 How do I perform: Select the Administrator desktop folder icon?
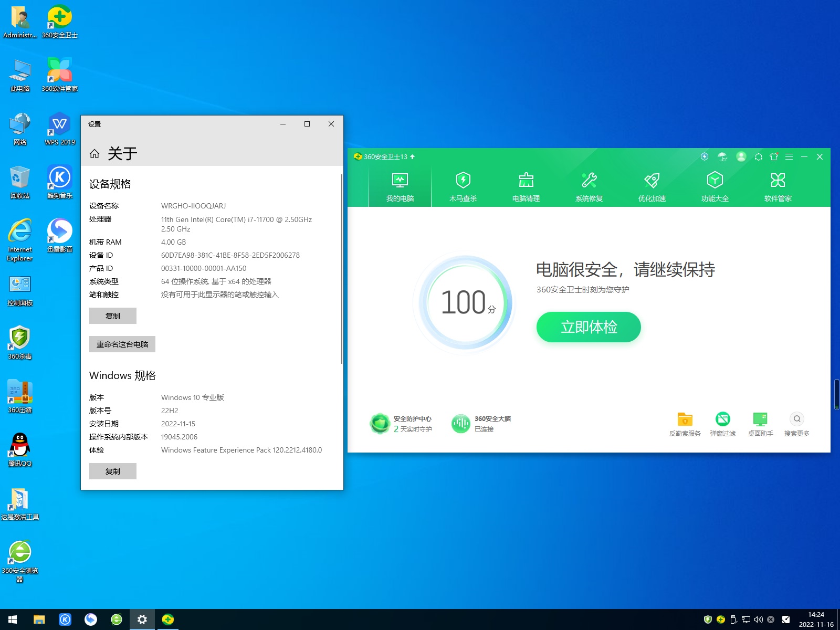(x=20, y=22)
